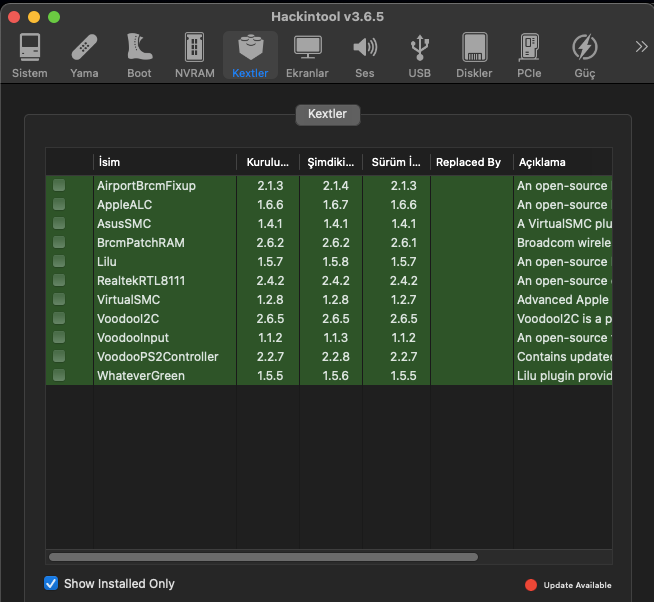Uncheck the Show Installed Only checkbox
Viewport: 654px width, 602px height.
coord(52,583)
